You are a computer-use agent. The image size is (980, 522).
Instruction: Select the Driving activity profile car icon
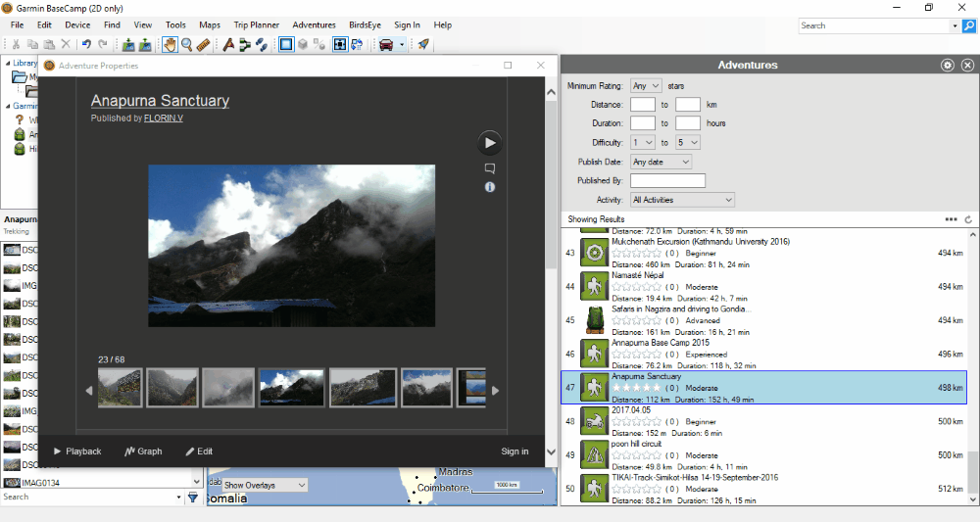pyautogui.click(x=386, y=44)
